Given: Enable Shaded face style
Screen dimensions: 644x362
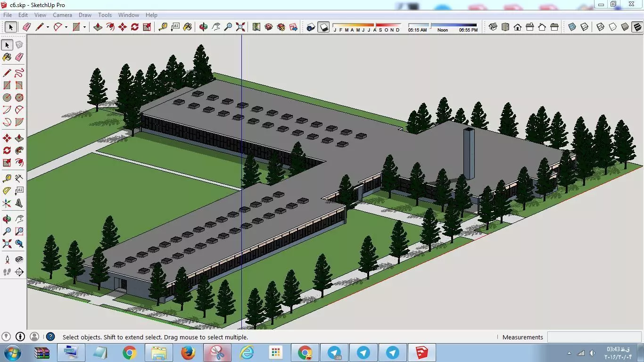Looking at the screenshot, I should (625, 27).
